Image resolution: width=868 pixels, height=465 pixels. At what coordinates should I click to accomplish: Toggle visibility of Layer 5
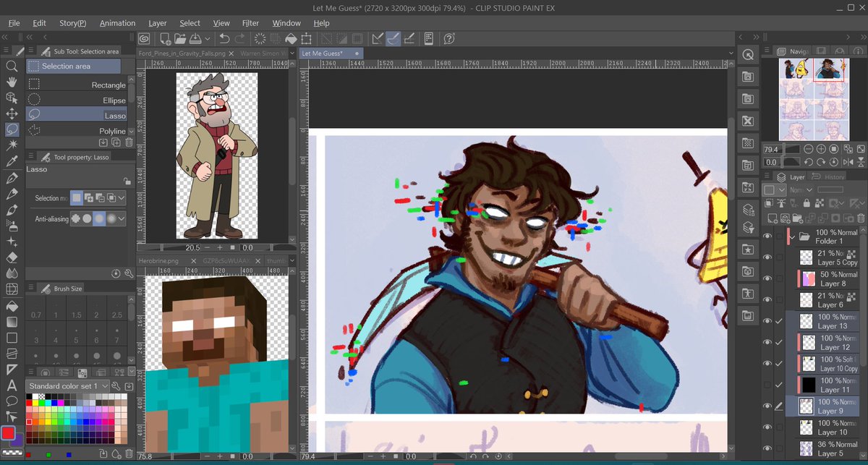pyautogui.click(x=767, y=448)
